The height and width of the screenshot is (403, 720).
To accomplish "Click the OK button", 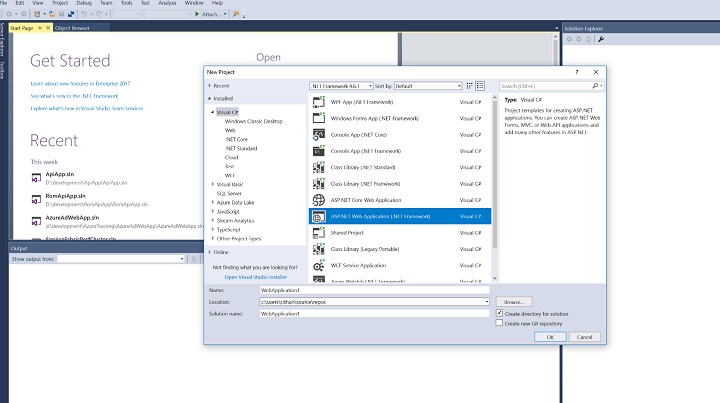I will click(550, 337).
